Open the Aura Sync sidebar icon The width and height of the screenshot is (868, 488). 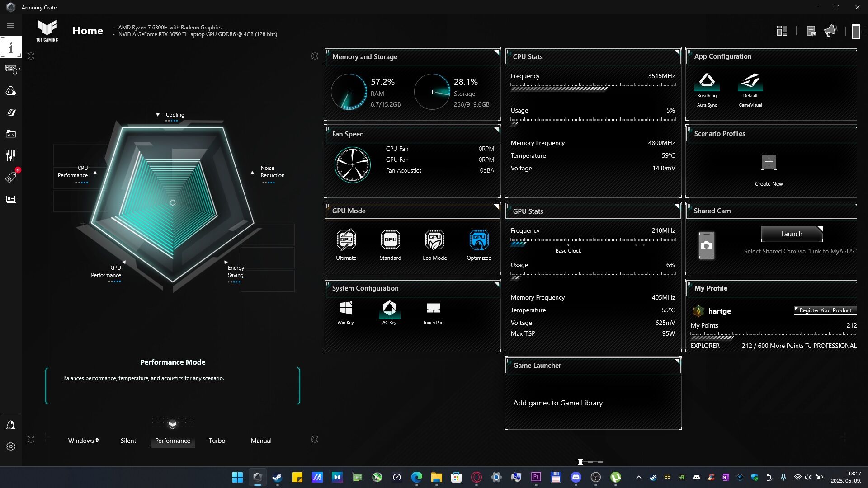tap(11, 91)
